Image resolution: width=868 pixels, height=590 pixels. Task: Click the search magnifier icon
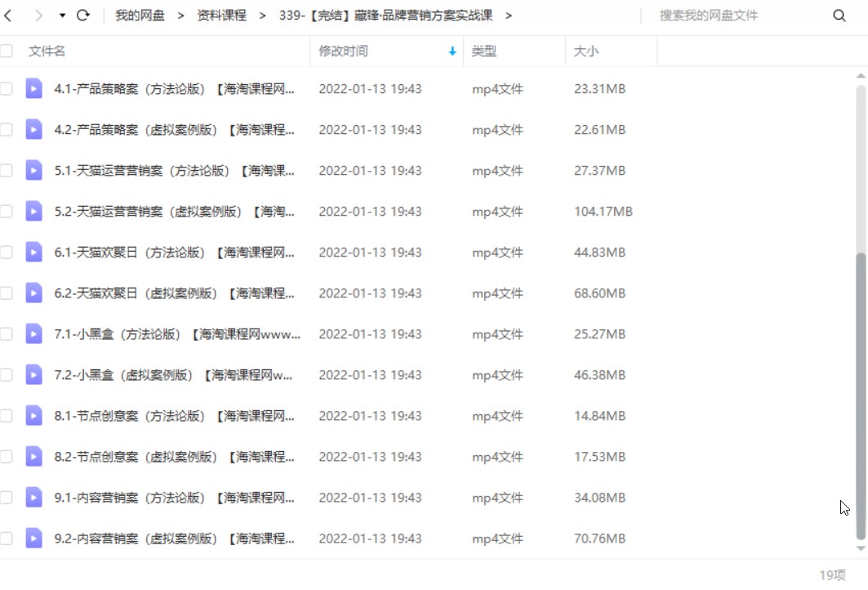click(839, 16)
